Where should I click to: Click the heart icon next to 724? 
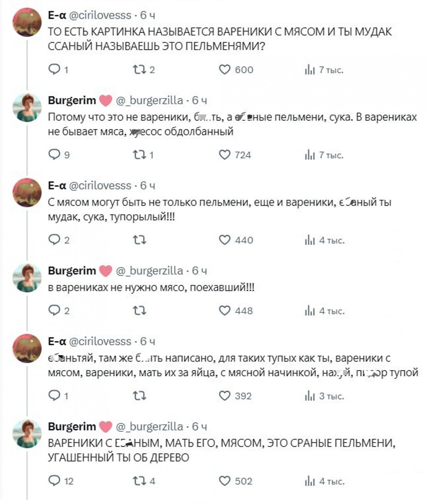[x=225, y=155]
